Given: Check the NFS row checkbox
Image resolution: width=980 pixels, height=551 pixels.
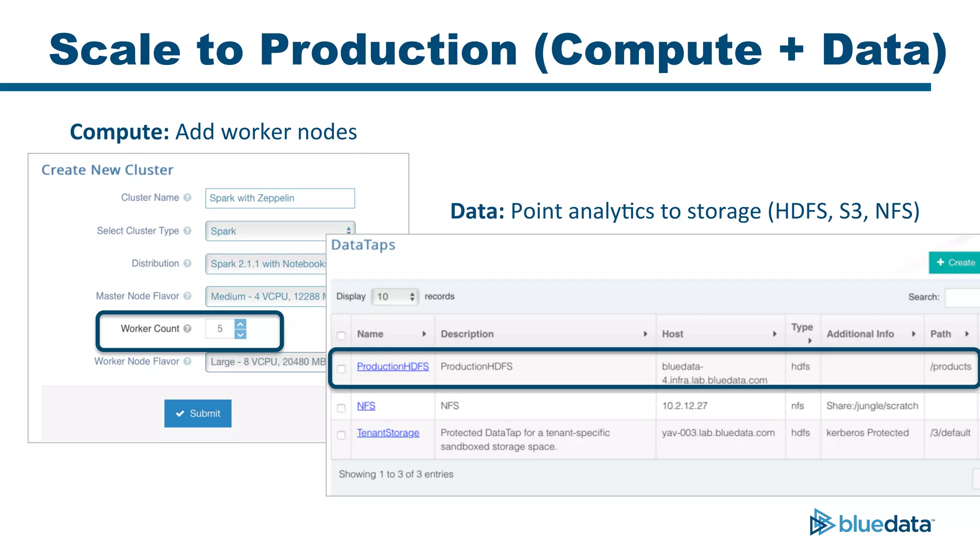Looking at the screenshot, I should pos(341,408).
